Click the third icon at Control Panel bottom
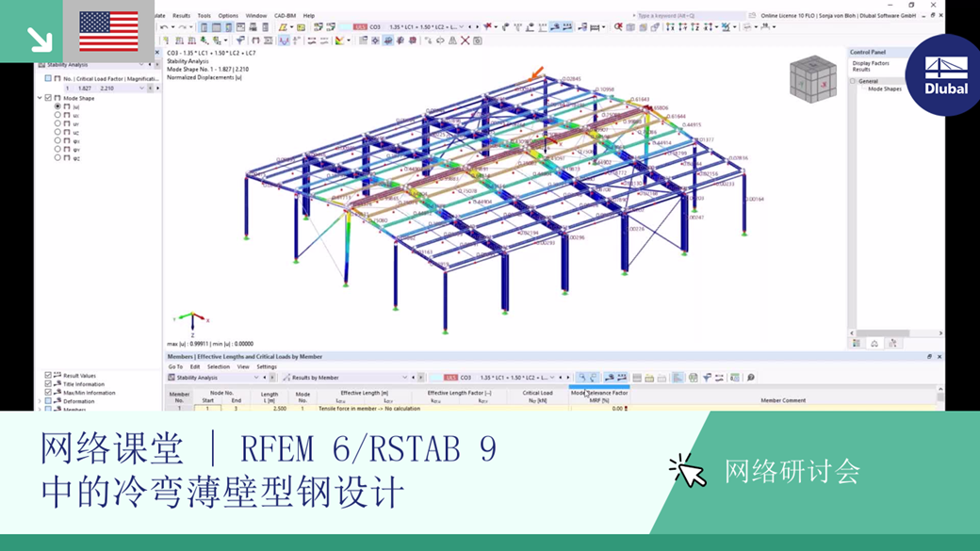 [891, 343]
